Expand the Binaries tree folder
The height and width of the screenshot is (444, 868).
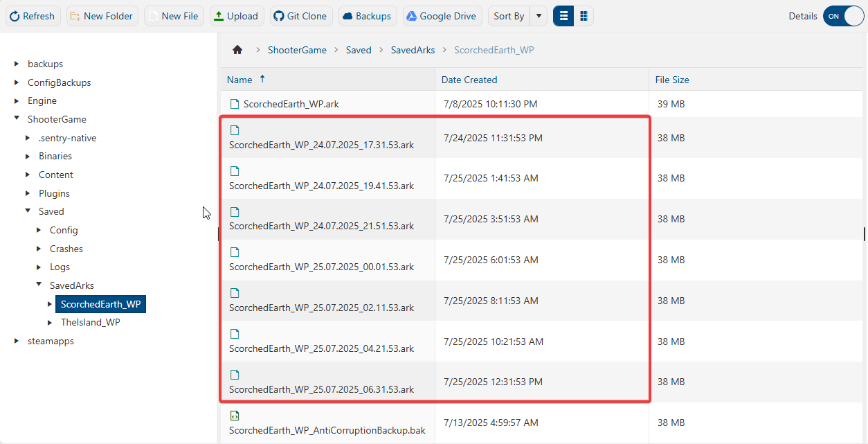tap(28, 156)
